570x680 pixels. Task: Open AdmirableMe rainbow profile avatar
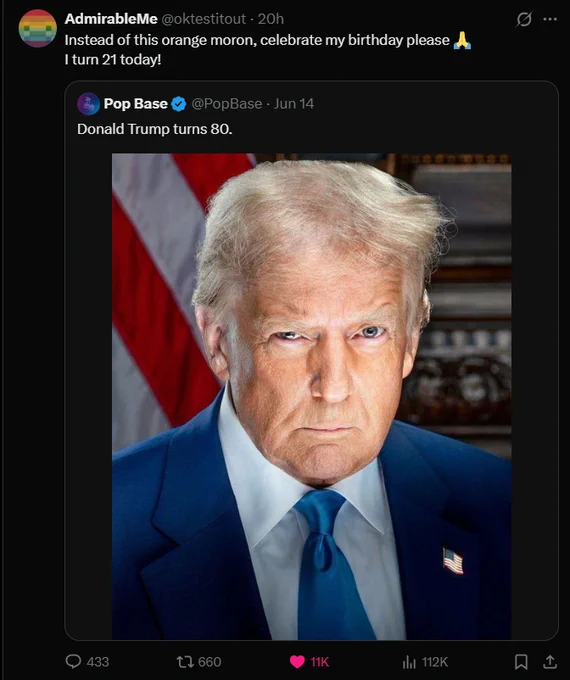[38, 28]
